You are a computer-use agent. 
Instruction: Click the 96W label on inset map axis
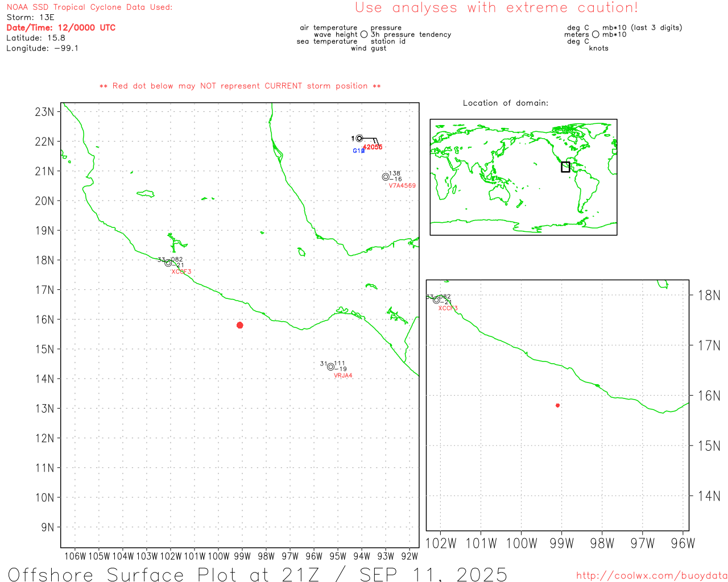(683, 543)
